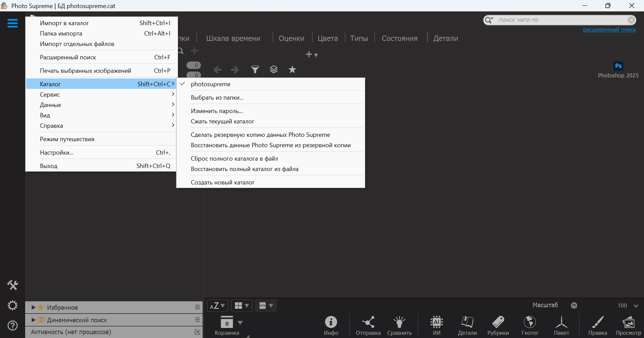Viewport: 644px width, 338px height.
Task: Choose Сжать текущий каталог
Action: pyautogui.click(x=271, y=121)
